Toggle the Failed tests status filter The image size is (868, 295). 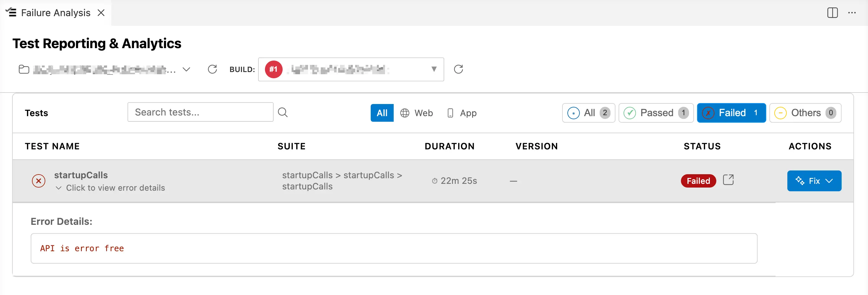point(731,113)
